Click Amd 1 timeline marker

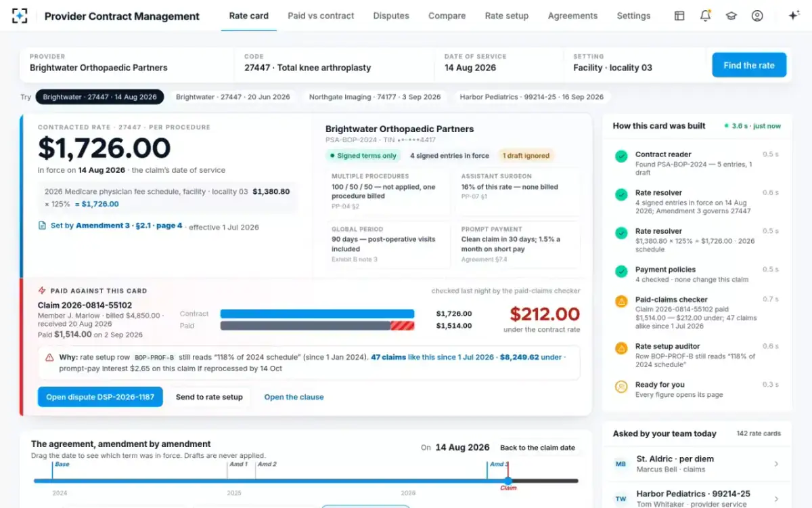click(x=238, y=465)
